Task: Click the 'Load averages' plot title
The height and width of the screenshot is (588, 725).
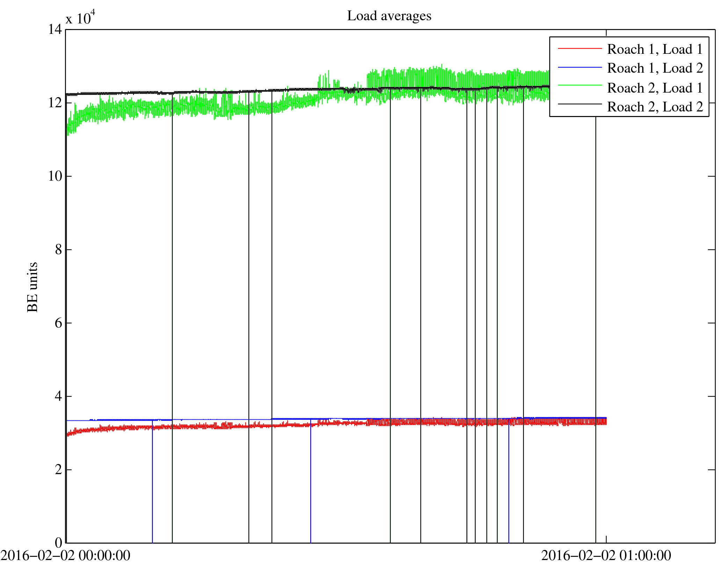Action: click(x=389, y=16)
